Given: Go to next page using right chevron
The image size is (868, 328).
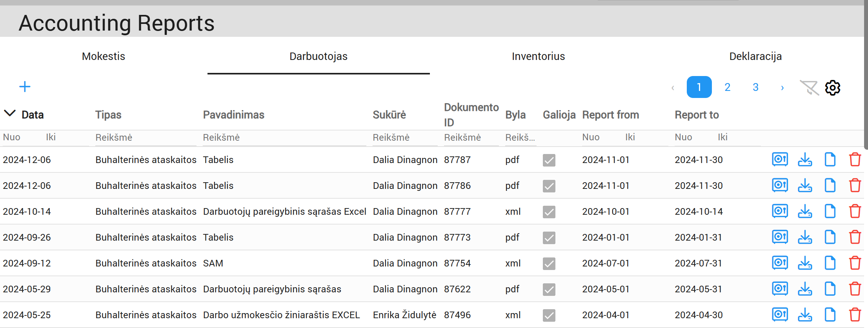Looking at the screenshot, I should pyautogui.click(x=782, y=87).
